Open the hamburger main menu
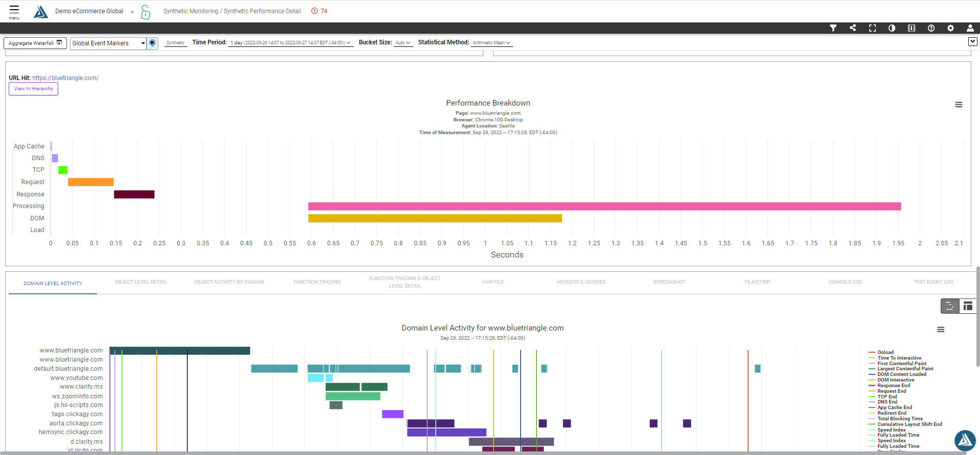 click(14, 11)
